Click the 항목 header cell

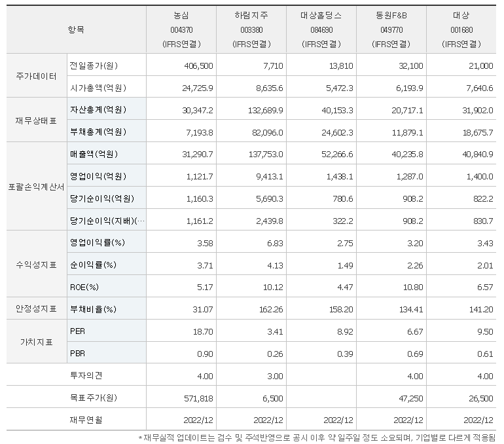pyautogui.click(x=76, y=29)
